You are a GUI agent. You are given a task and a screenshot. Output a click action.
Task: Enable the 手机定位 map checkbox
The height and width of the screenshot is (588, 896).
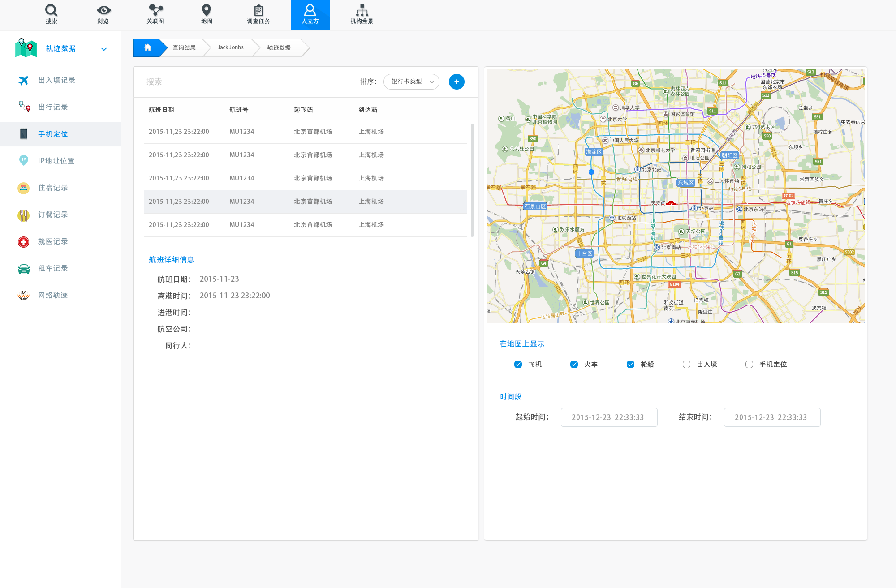(x=749, y=364)
